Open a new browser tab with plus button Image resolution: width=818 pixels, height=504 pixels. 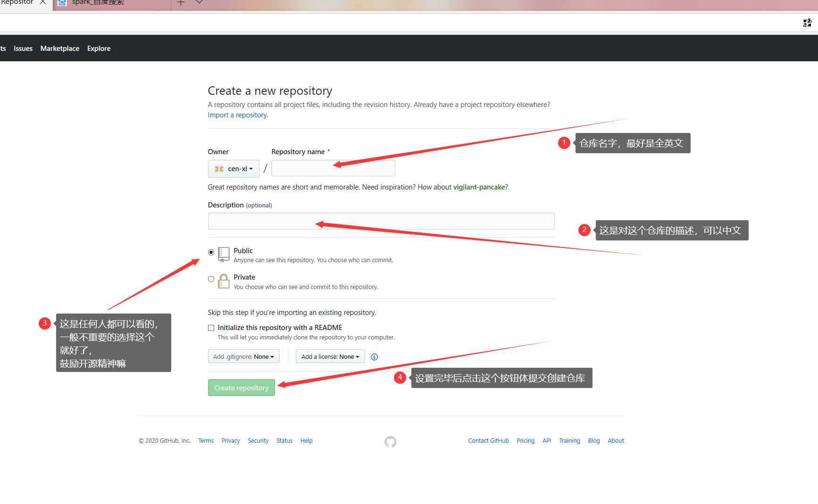point(181,2)
